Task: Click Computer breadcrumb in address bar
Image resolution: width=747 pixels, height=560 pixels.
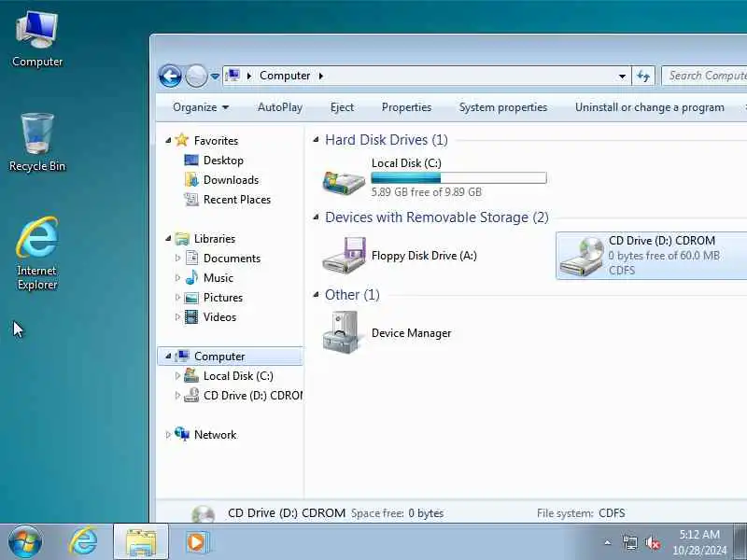Action: [x=285, y=76]
